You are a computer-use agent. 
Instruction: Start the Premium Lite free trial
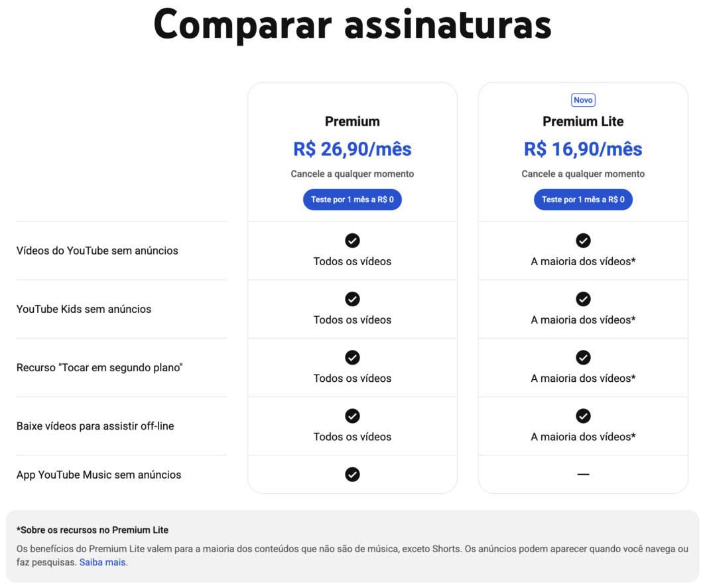tap(583, 199)
